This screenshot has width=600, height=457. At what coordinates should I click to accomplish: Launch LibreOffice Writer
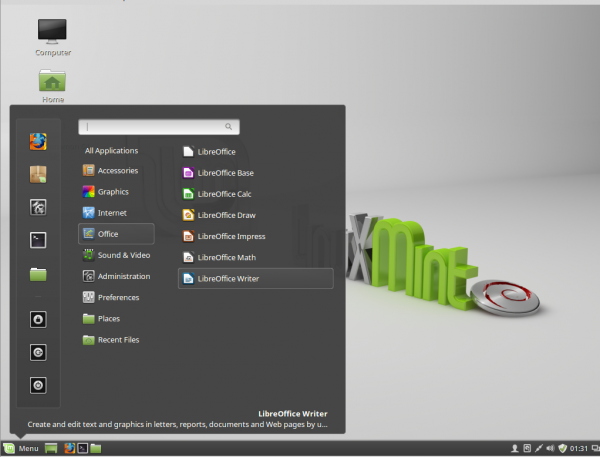tap(256, 279)
